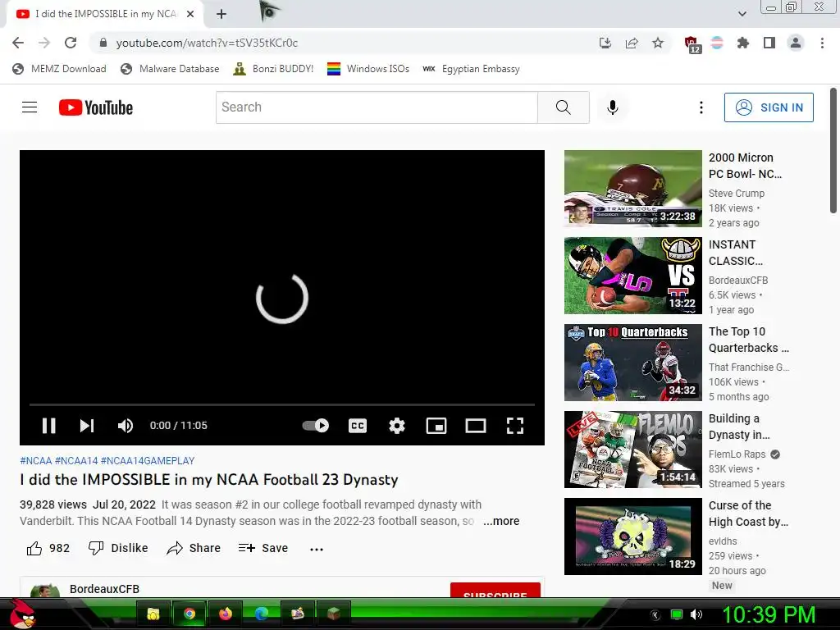Bookmark this page with star
The height and width of the screenshot is (630, 840).
click(658, 43)
